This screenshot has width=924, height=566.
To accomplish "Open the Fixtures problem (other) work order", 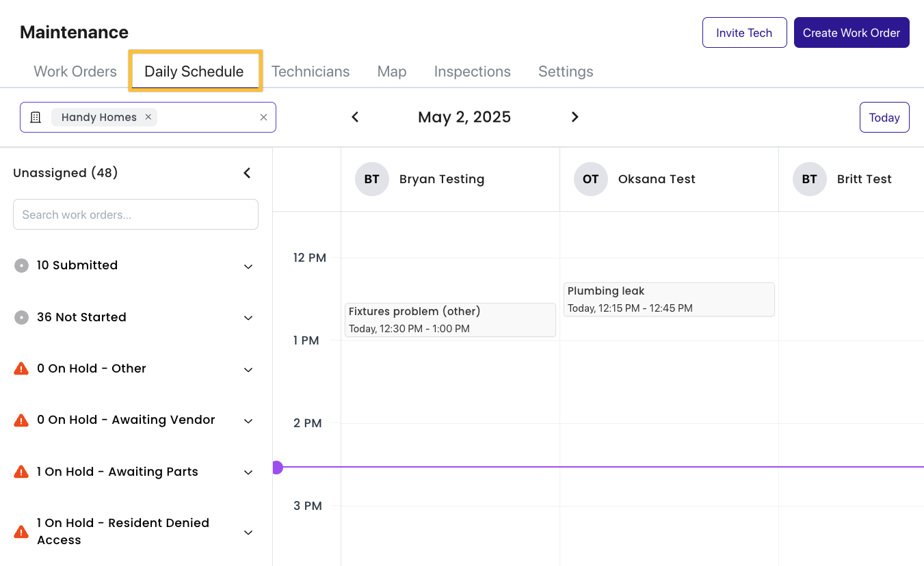I will (x=450, y=320).
